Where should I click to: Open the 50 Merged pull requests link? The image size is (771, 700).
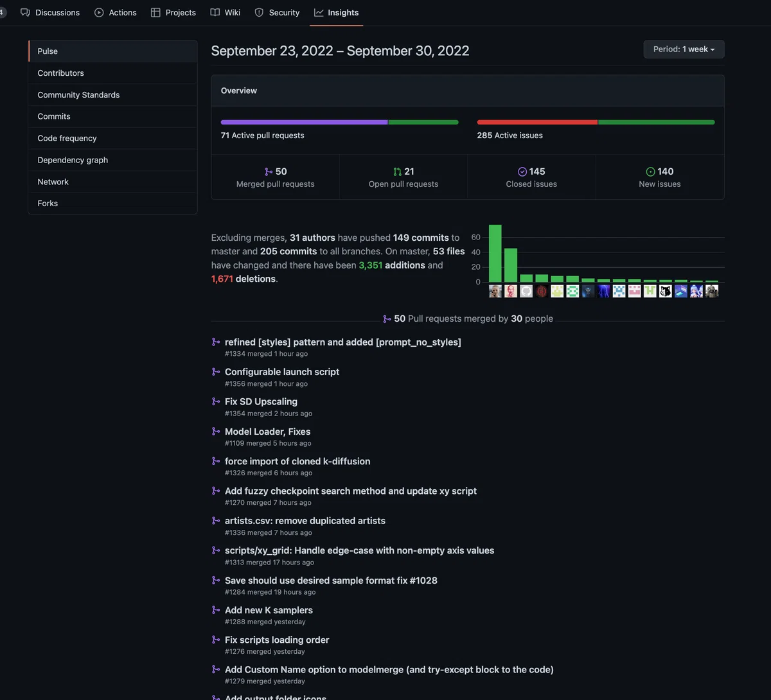(x=276, y=177)
